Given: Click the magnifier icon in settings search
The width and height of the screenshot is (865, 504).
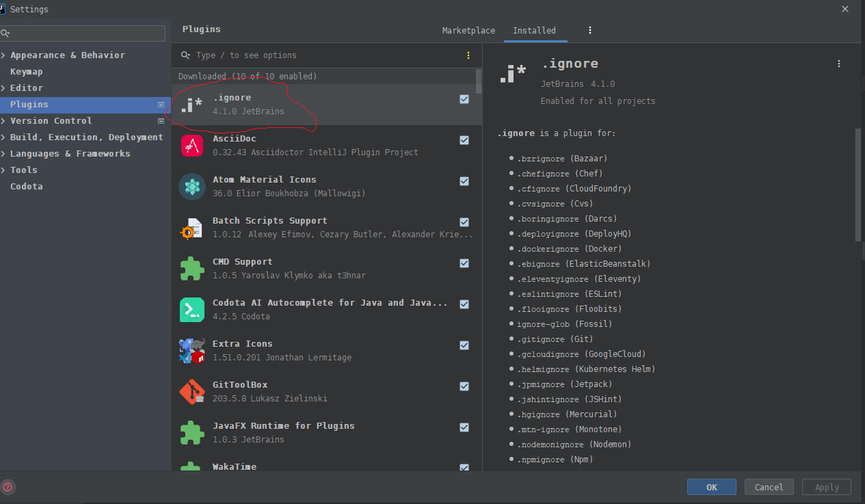Looking at the screenshot, I should click(x=5, y=33).
